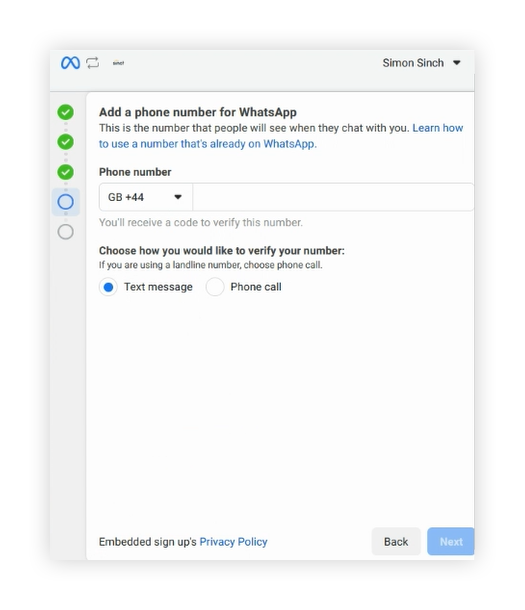Click the dropdown arrow next to GB +44
525x610 pixels.
point(178,197)
